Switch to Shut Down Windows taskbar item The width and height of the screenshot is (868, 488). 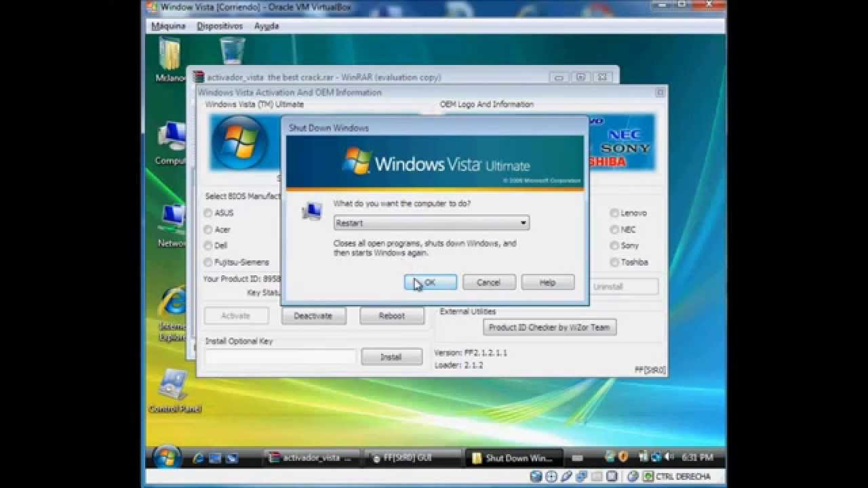tap(513, 458)
